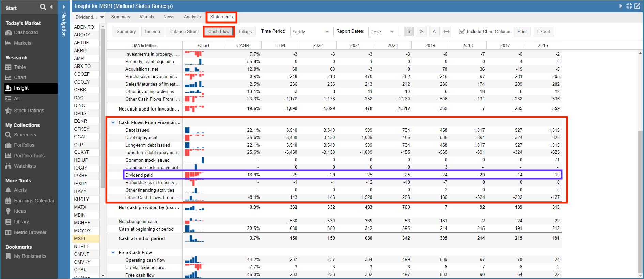
Task: Select the Cash Flow statement tab
Action: coord(219,31)
